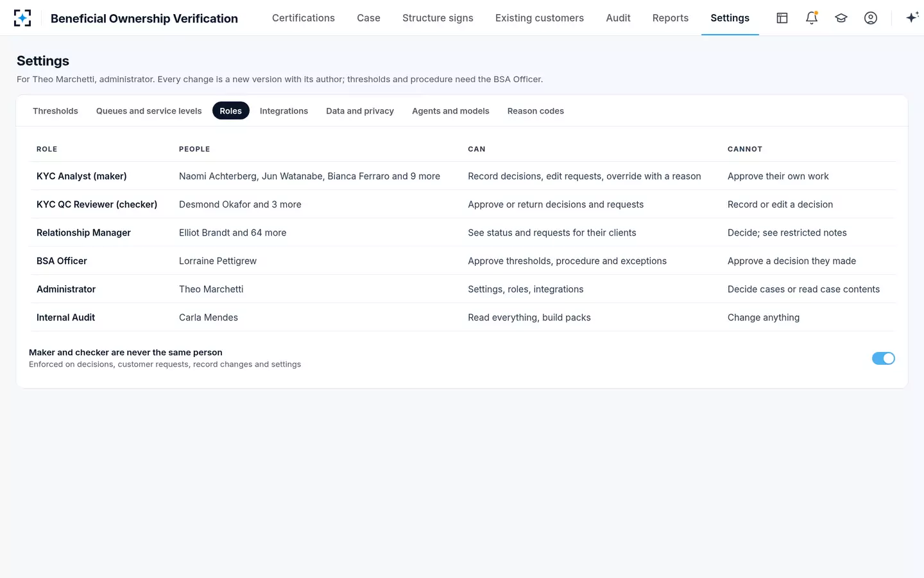The width and height of the screenshot is (924, 578).
Task: Click the name Lorraine Pettigrew
Action: [x=218, y=261]
